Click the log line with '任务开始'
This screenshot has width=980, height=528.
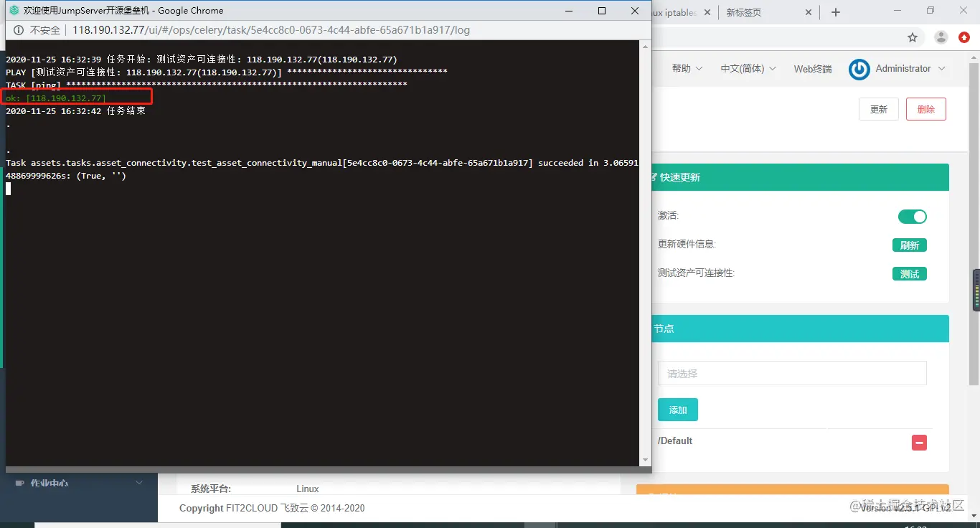[202, 60]
